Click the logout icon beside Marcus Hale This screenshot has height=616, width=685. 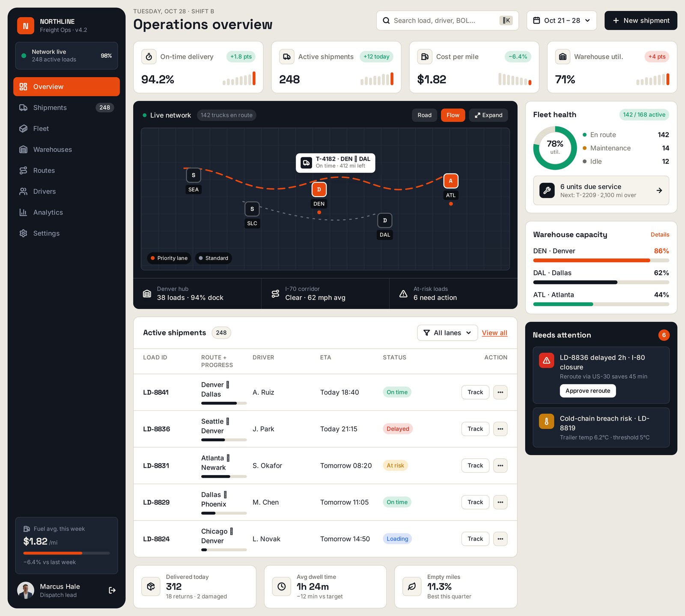[x=112, y=590]
